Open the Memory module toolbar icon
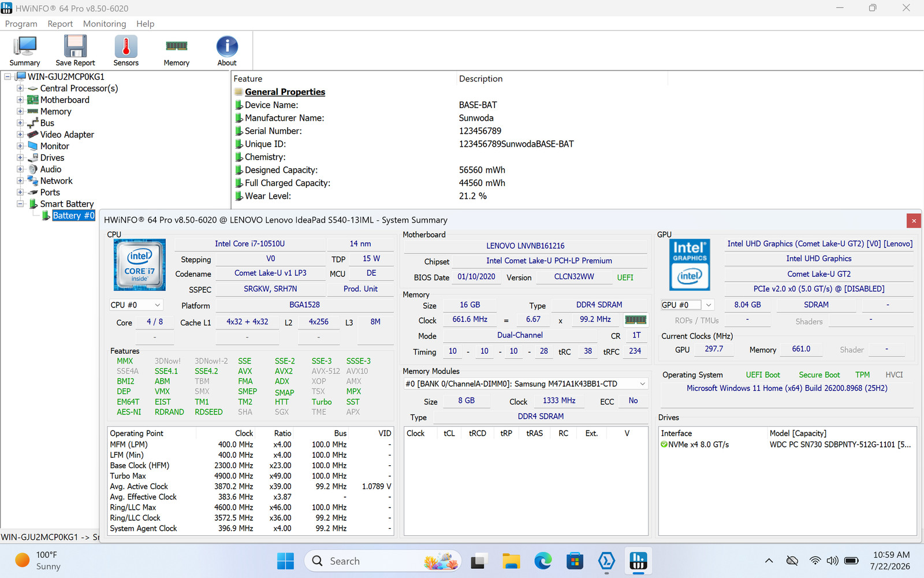 [176, 46]
